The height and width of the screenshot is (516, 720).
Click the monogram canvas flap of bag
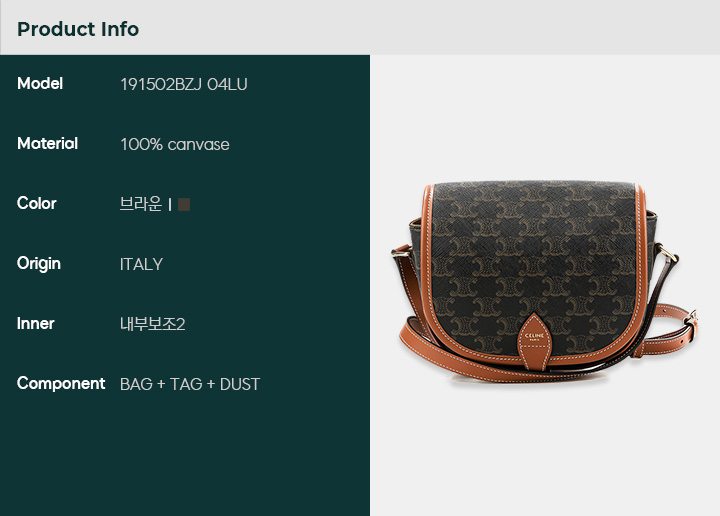[534, 266]
